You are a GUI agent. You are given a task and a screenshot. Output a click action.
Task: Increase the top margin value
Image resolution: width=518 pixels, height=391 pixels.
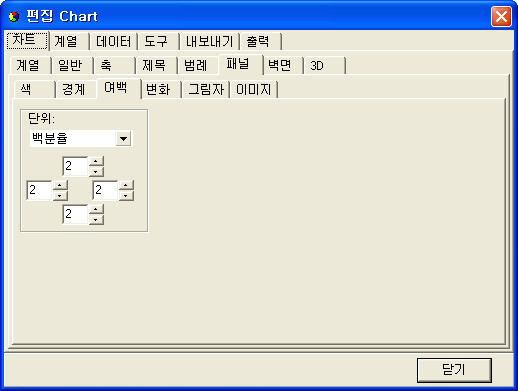96,161
